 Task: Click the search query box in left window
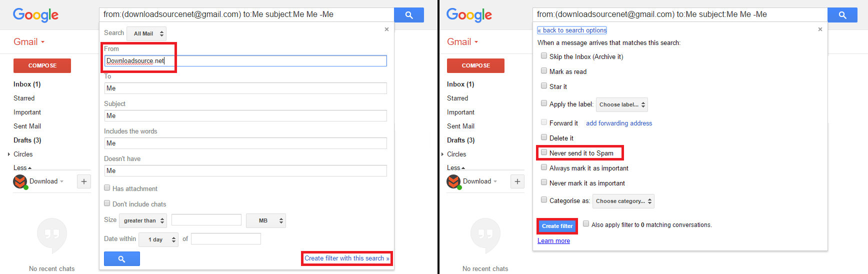246,14
